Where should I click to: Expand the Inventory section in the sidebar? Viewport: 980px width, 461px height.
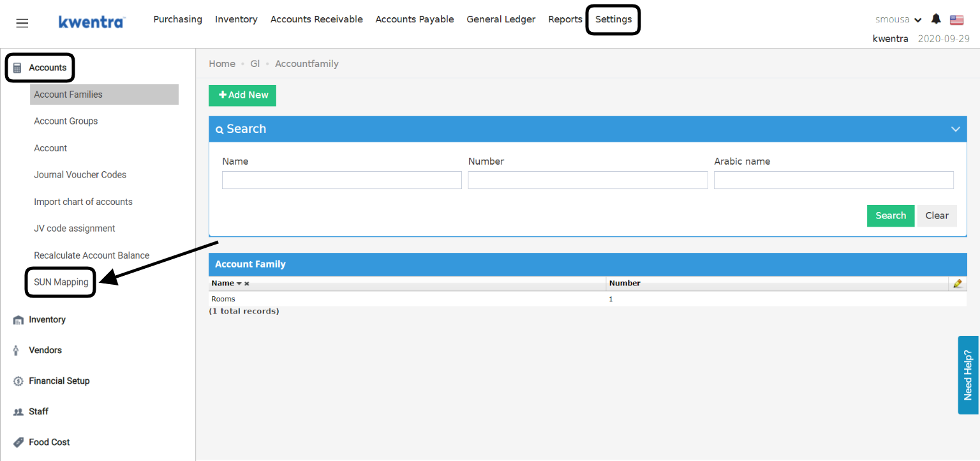pos(47,320)
